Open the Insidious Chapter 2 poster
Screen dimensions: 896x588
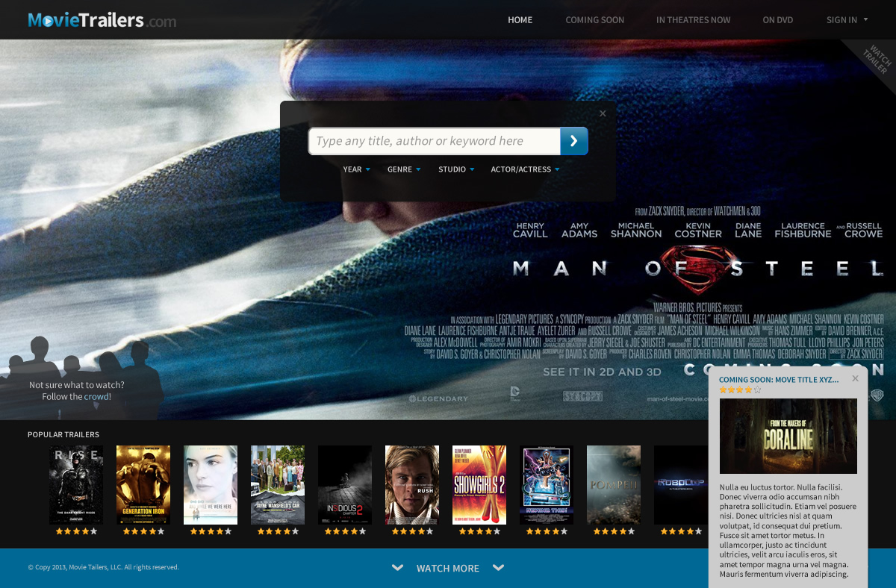click(x=345, y=485)
